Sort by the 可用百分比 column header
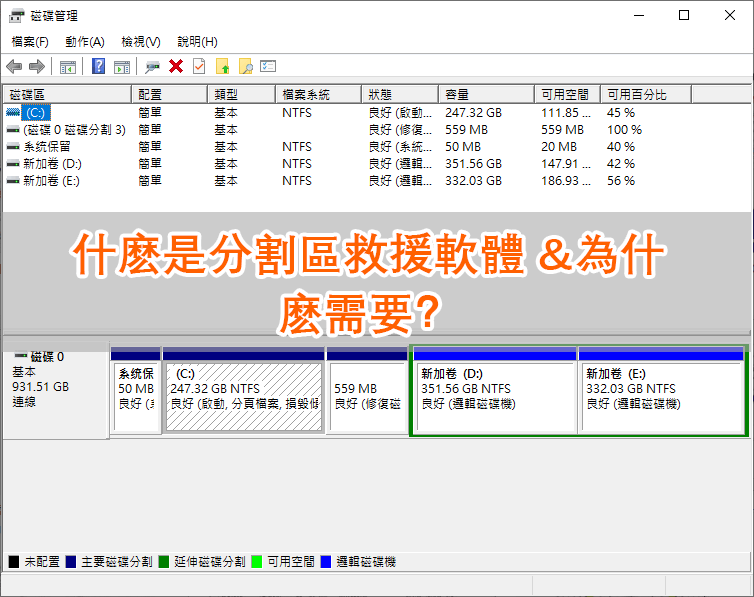Viewport: 754px width, 597px height. tap(646, 94)
